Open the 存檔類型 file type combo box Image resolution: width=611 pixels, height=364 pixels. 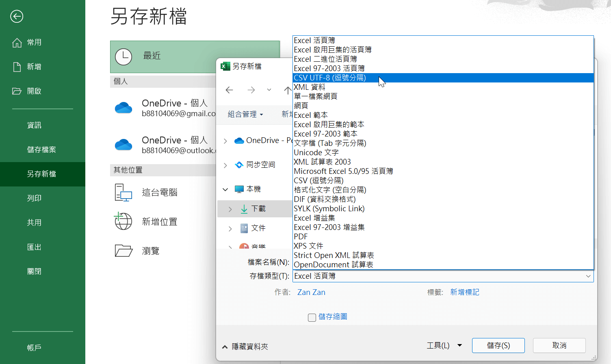[442, 276]
